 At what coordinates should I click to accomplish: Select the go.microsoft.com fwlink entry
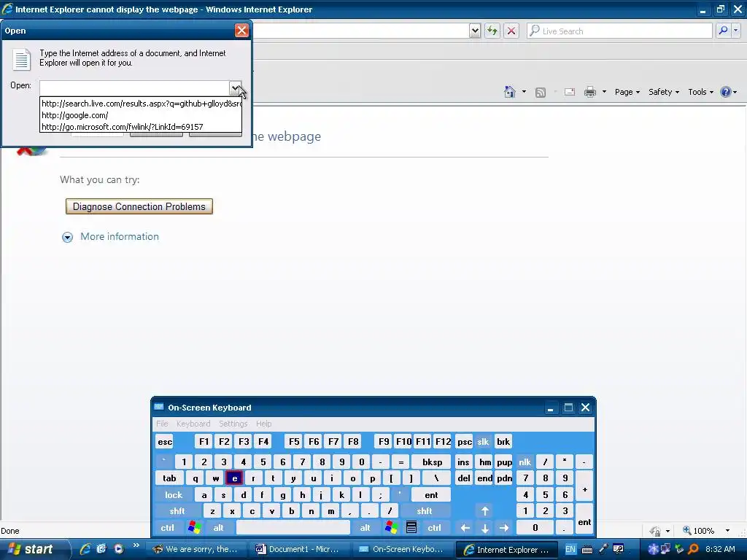[141, 127]
